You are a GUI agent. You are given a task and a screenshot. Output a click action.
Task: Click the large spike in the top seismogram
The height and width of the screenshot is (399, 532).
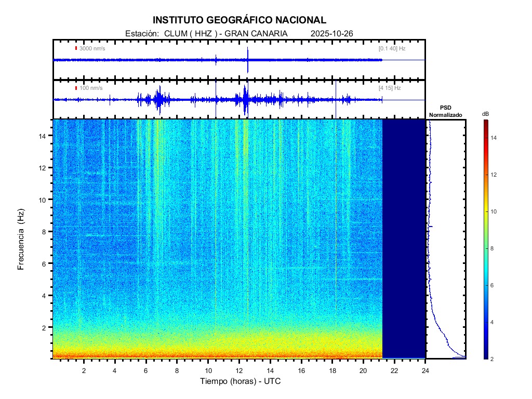tap(248, 60)
